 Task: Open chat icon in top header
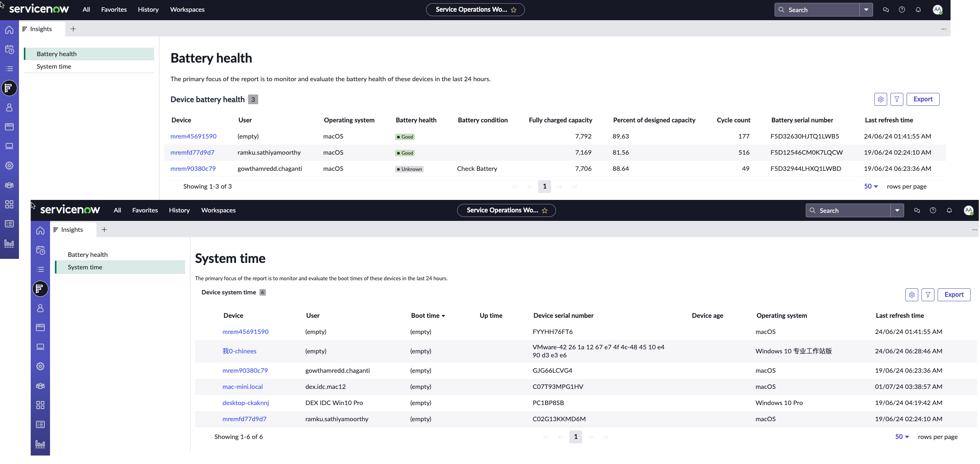(x=886, y=10)
